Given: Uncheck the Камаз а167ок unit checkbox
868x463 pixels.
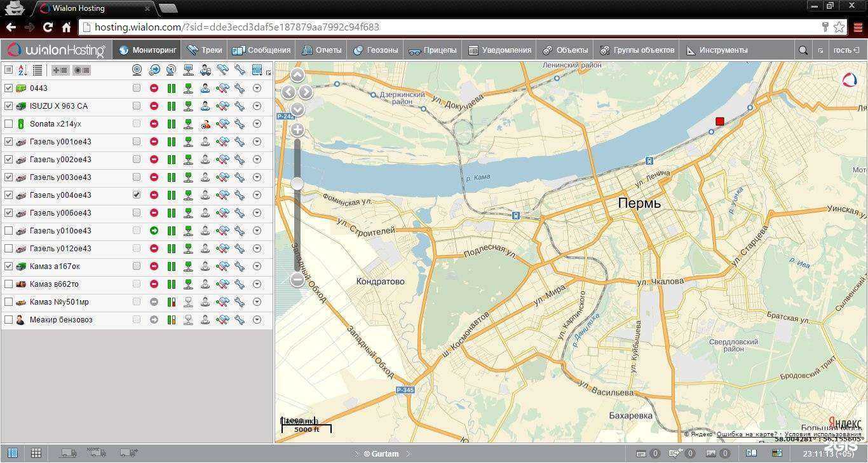Looking at the screenshot, I should (8, 266).
